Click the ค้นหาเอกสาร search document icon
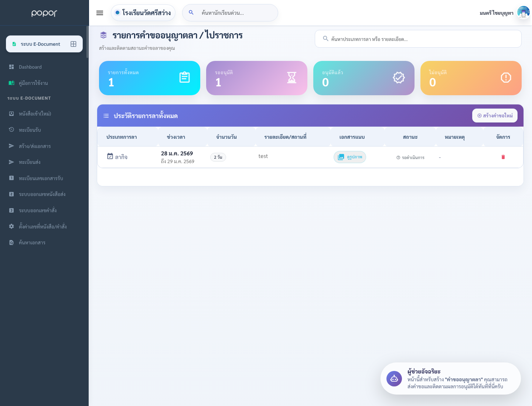 [x=11, y=242]
